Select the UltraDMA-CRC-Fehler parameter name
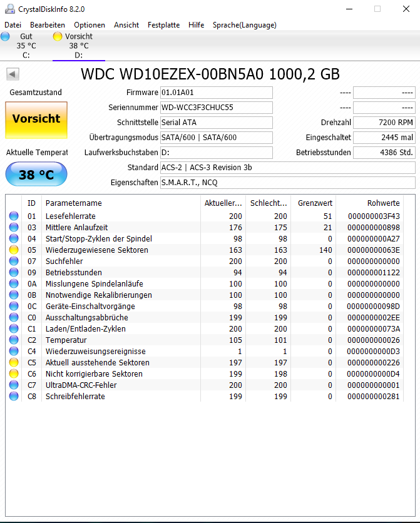 pyautogui.click(x=81, y=385)
